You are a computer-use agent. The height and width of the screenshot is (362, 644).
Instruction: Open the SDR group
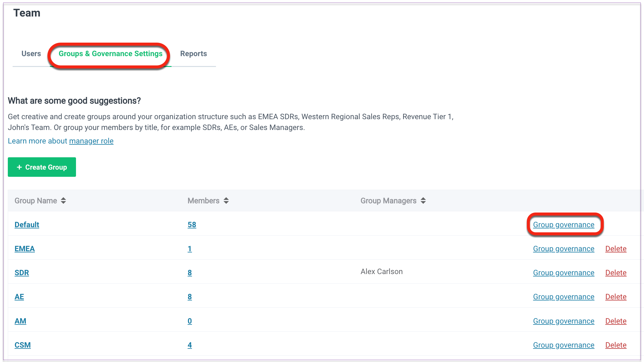22,273
